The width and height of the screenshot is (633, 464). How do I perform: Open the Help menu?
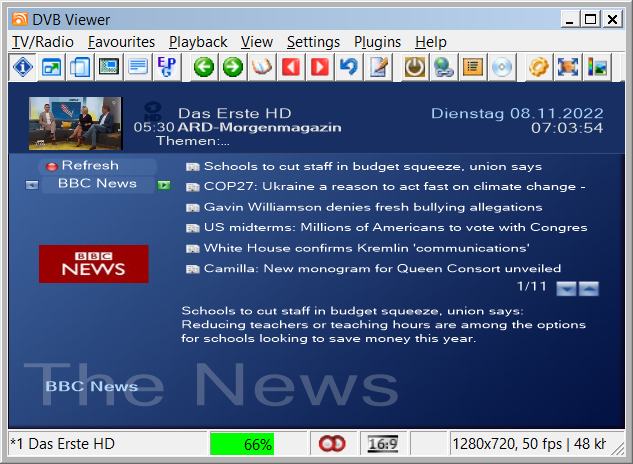[431, 42]
